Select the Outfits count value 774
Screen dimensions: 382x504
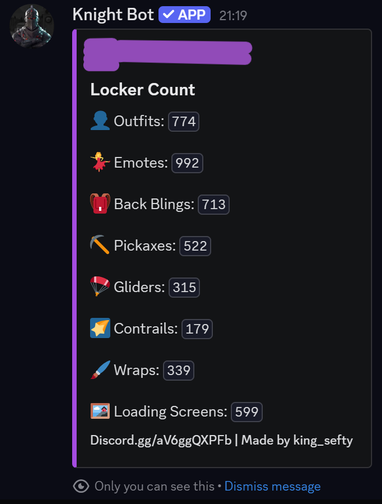coord(184,121)
